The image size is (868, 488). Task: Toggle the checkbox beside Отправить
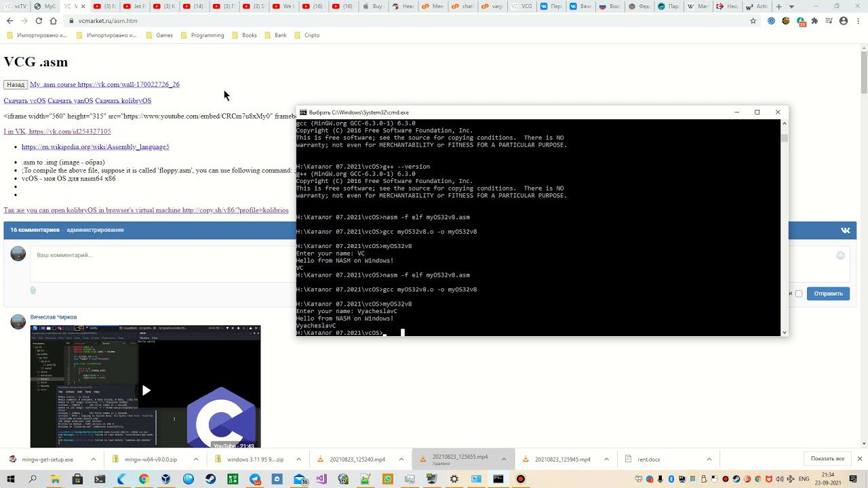point(799,293)
